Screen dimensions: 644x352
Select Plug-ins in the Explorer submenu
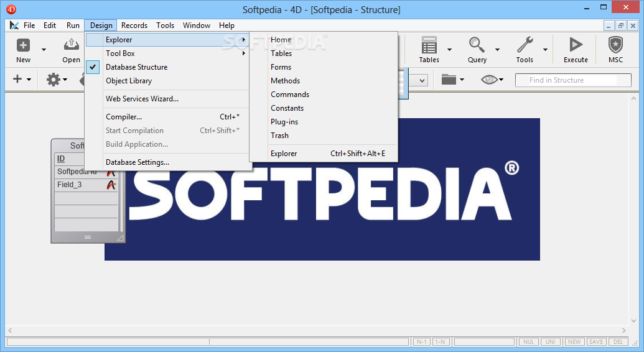324,122
